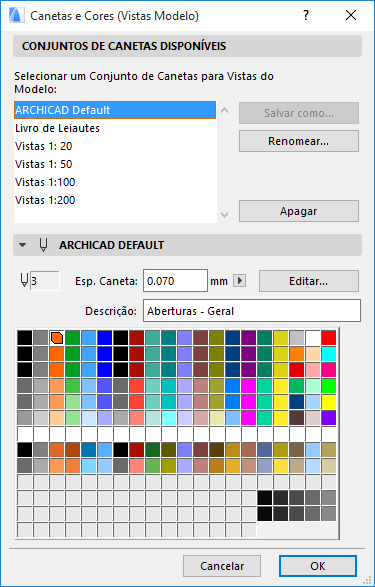The height and width of the screenshot is (587, 375).
Task: Select the bright red swatch ending the top row
Action: click(x=329, y=338)
